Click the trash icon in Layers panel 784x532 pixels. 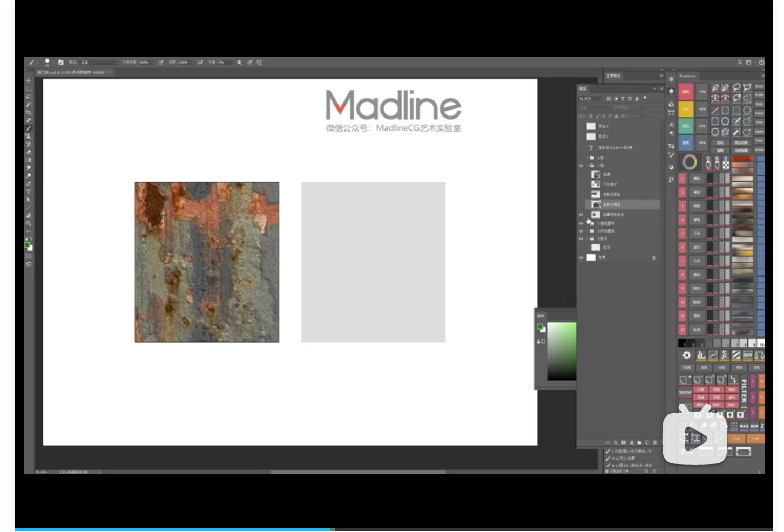(x=655, y=442)
